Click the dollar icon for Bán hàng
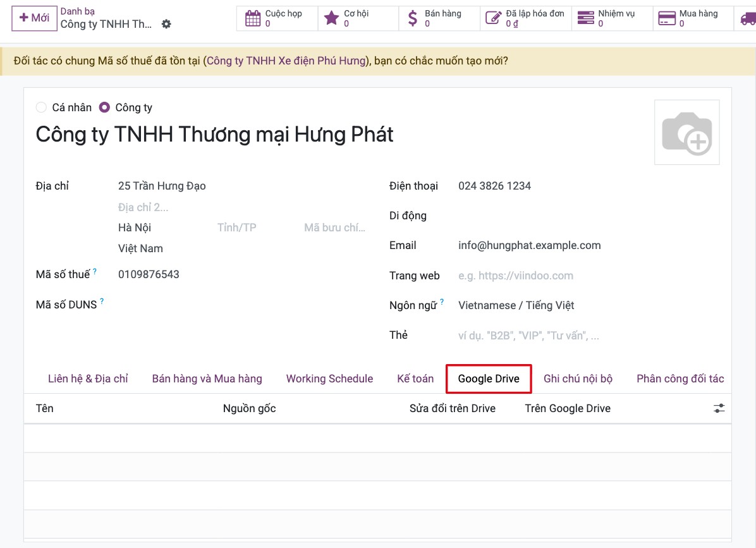The height and width of the screenshot is (548, 756). click(413, 18)
